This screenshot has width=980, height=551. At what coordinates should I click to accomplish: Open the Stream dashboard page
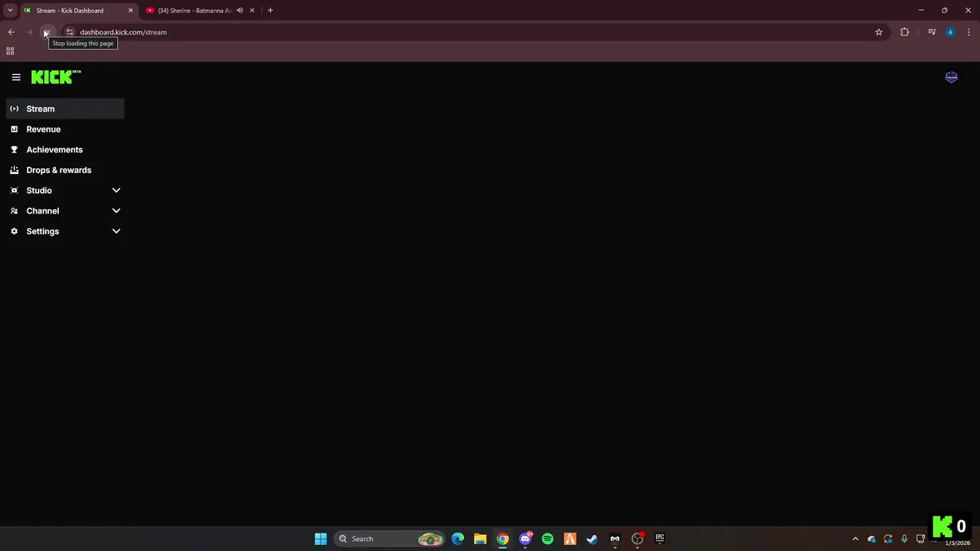coord(65,109)
